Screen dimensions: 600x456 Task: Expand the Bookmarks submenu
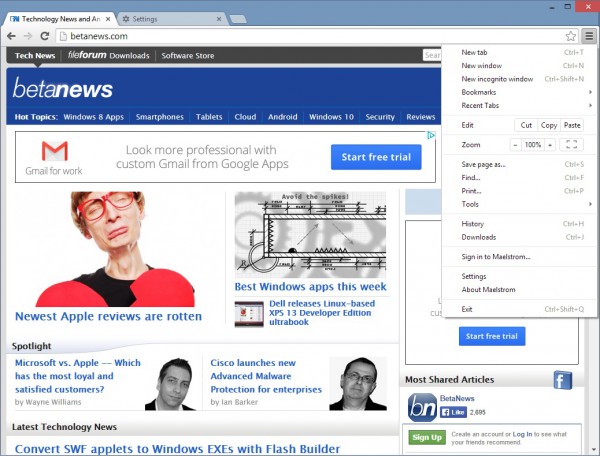click(519, 92)
